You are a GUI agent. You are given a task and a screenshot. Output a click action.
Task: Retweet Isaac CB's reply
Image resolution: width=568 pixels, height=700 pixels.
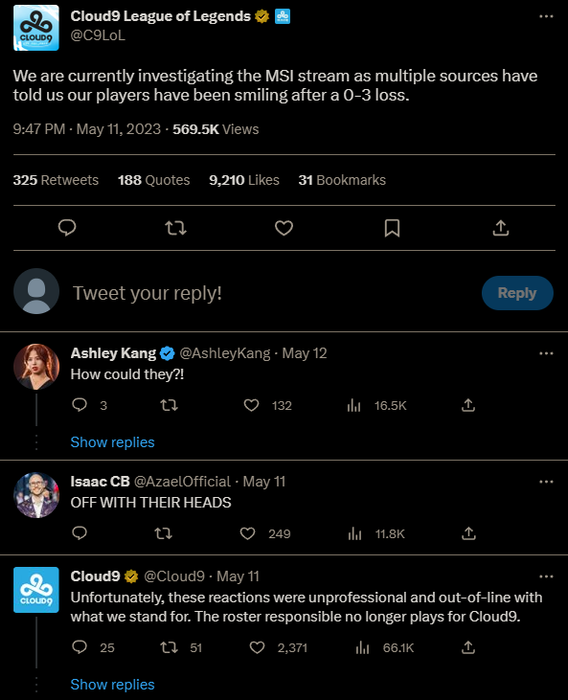click(x=163, y=533)
